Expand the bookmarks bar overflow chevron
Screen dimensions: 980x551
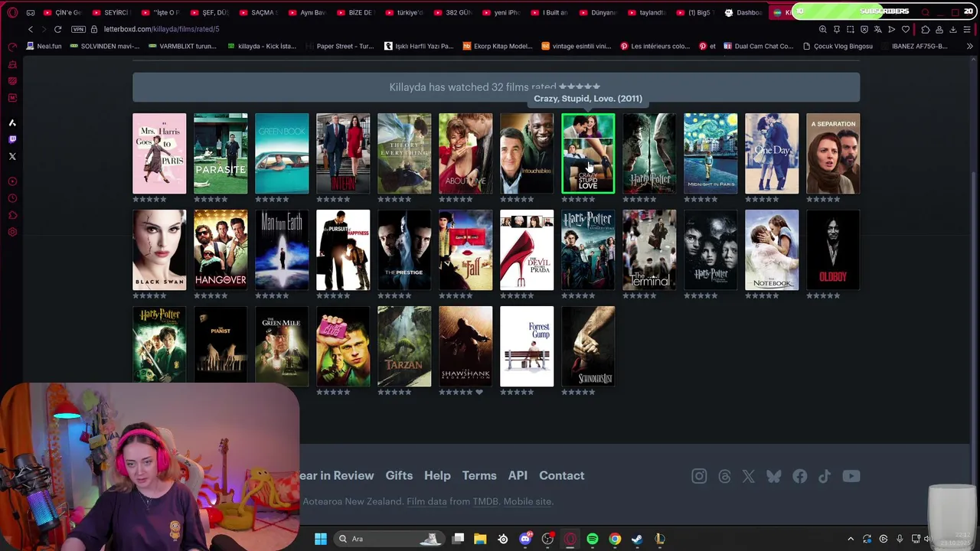969,46
